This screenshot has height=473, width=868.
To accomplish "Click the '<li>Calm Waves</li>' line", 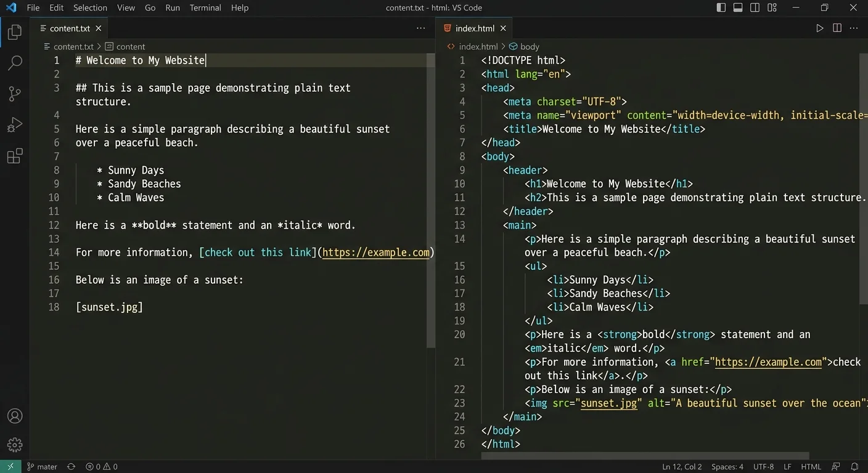I will coord(600,307).
